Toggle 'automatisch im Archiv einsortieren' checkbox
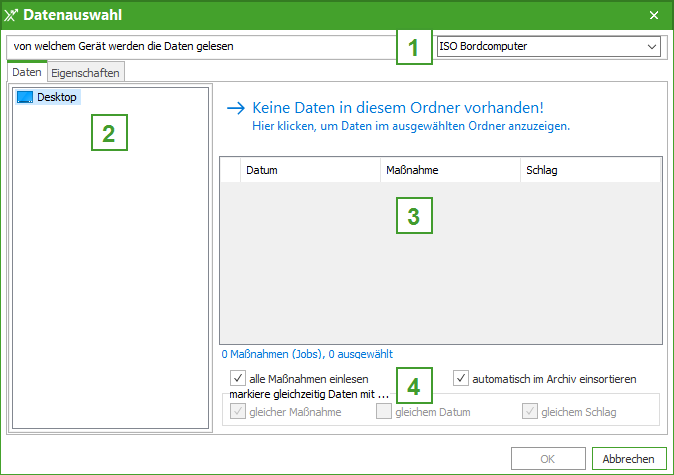The image size is (674, 475). click(x=461, y=379)
